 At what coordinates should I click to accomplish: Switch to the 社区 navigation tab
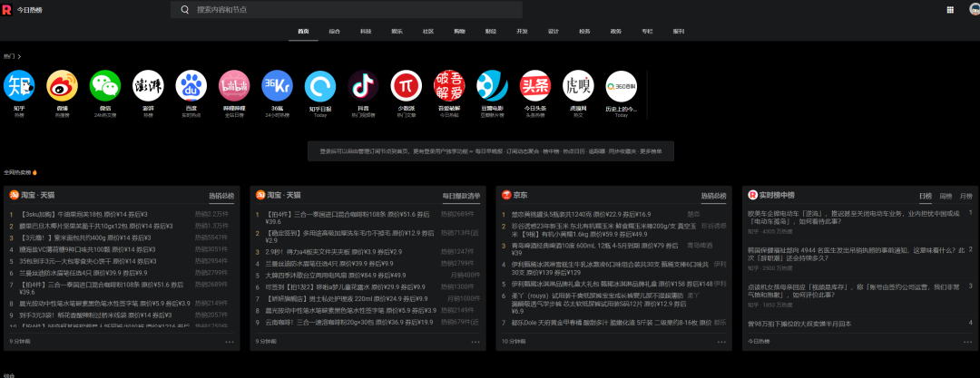click(428, 31)
